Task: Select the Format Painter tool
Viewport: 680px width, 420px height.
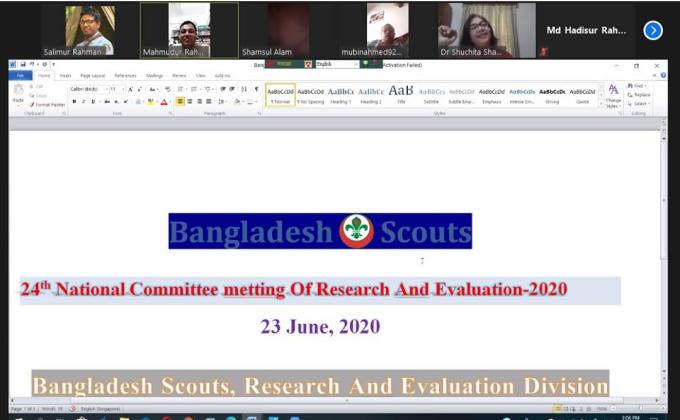Action: coord(48,104)
